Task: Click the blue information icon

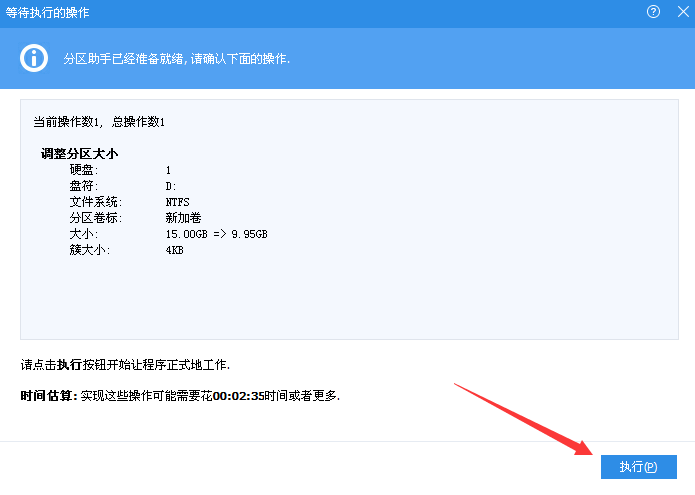Action: (34, 58)
